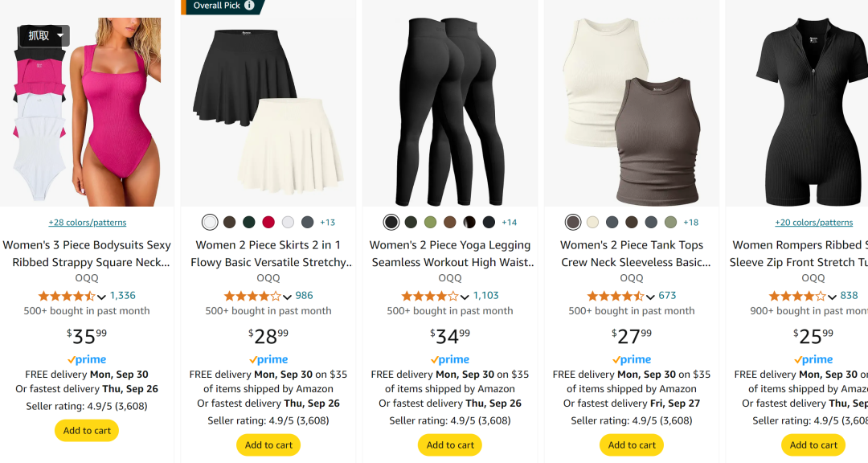This screenshot has width=868, height=463.
Task: Pick the cream swatch for the tank tops
Action: click(x=592, y=222)
